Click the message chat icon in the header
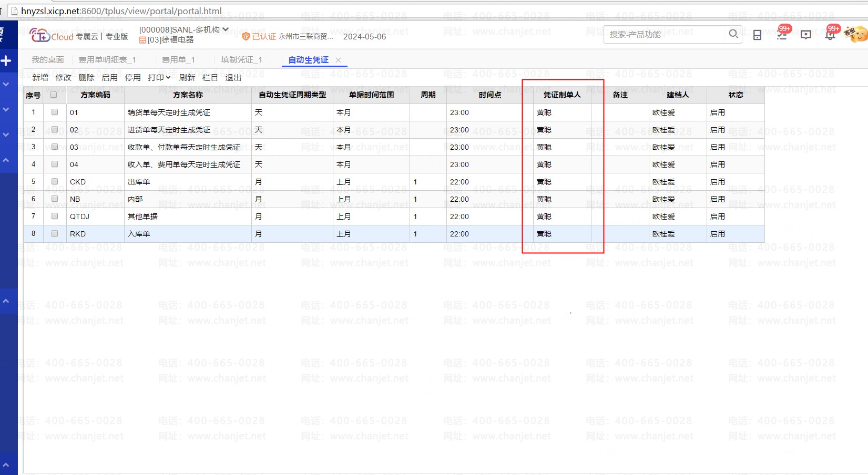This screenshot has width=868, height=475. point(805,35)
